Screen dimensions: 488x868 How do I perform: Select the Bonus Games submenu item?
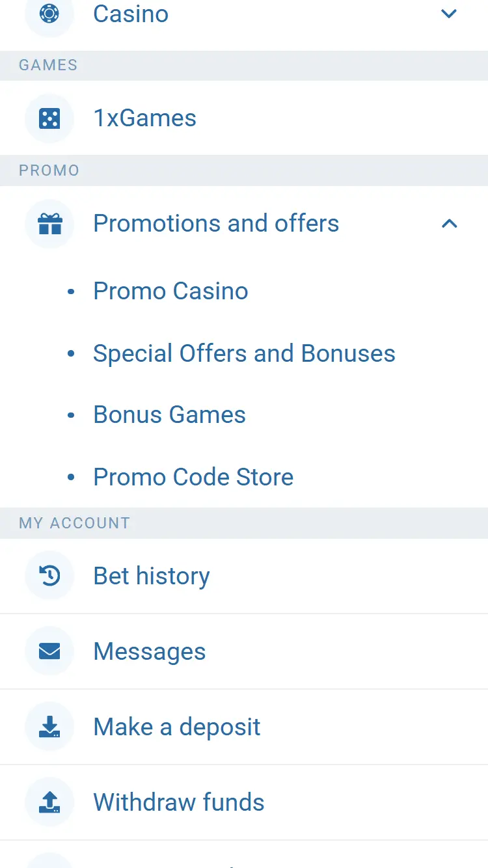pyautogui.click(x=169, y=415)
